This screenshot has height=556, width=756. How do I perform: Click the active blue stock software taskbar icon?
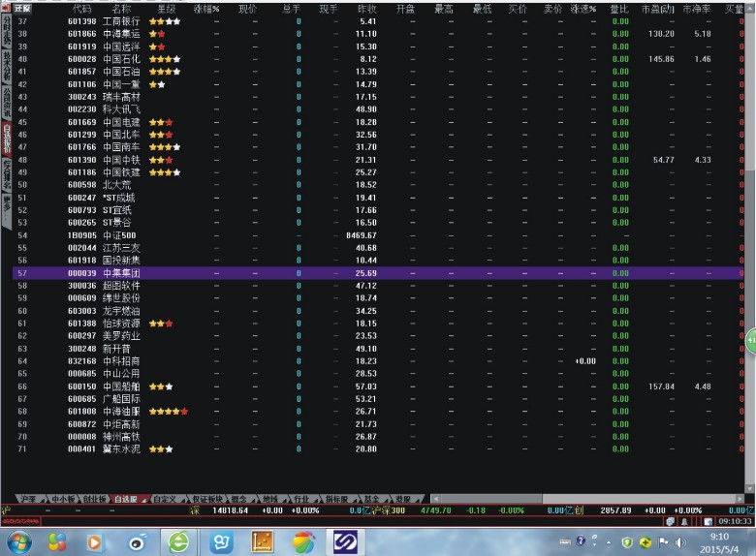tap(346, 542)
